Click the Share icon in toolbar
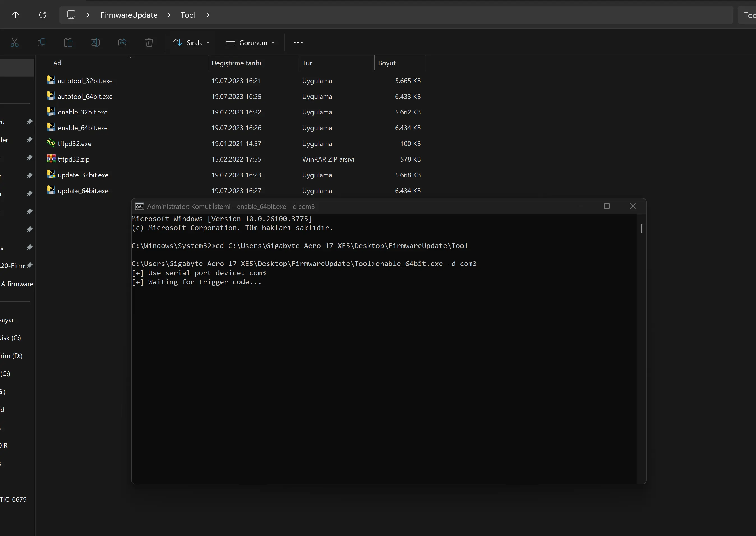Image resolution: width=756 pixels, height=536 pixels. (122, 43)
